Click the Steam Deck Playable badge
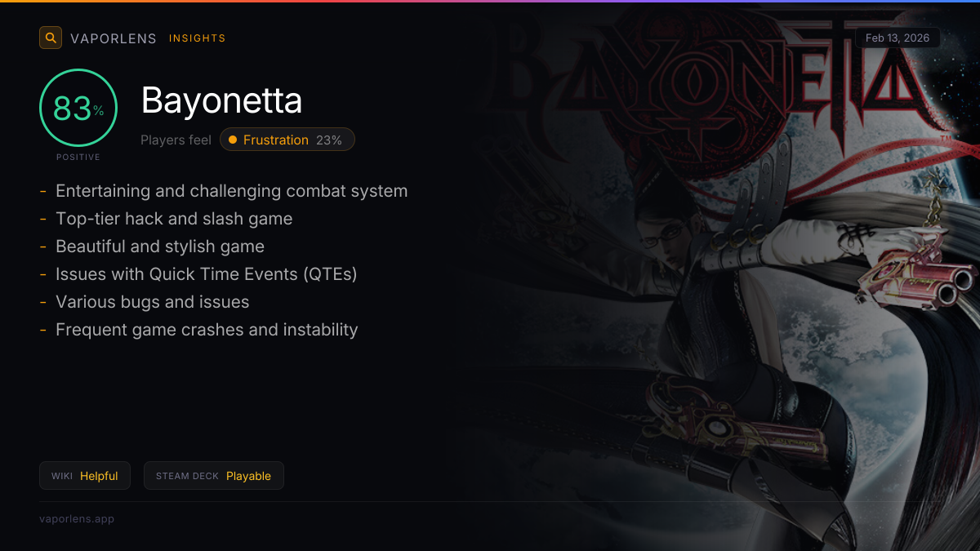The height and width of the screenshot is (551, 980). coord(213,476)
